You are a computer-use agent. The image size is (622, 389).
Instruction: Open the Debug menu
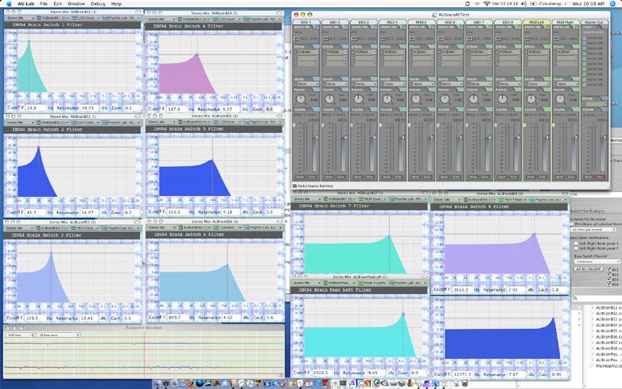(x=98, y=4)
